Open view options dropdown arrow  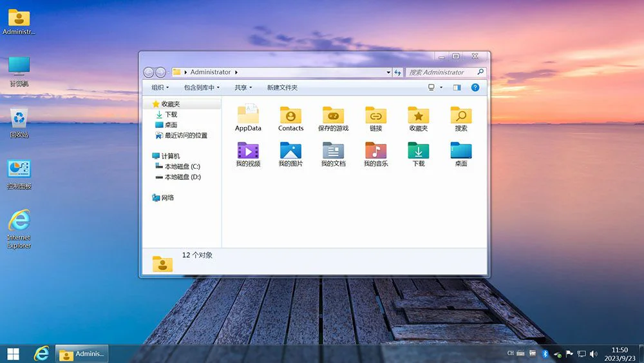441,88
